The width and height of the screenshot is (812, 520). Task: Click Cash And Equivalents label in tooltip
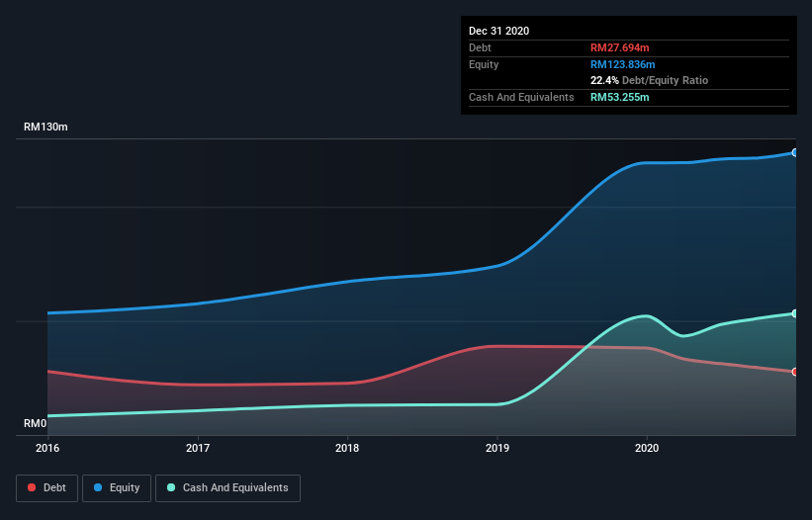tap(521, 97)
